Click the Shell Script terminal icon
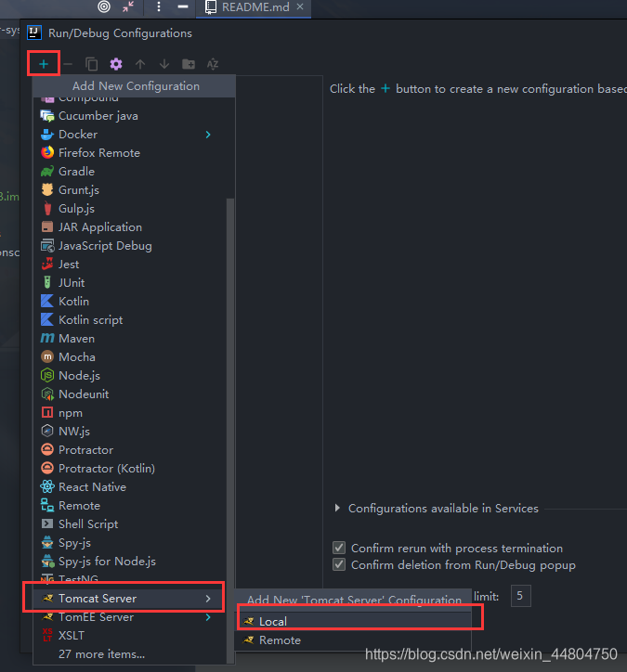 point(47,523)
